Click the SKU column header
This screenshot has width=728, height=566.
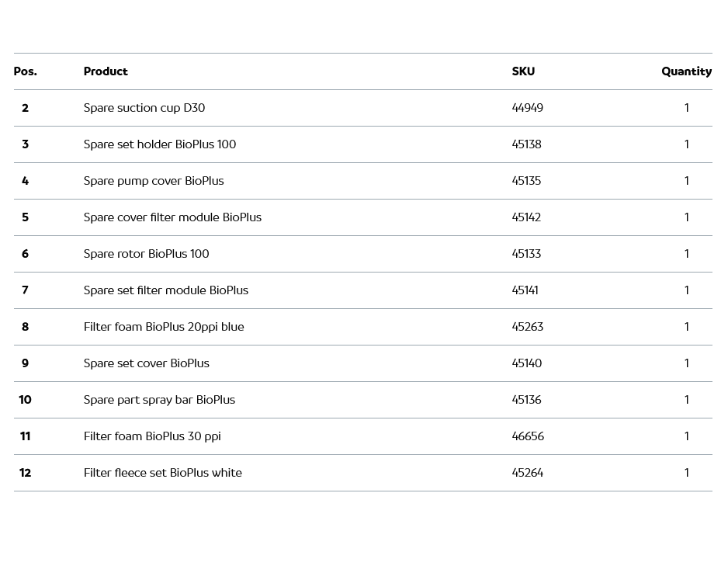523,71
